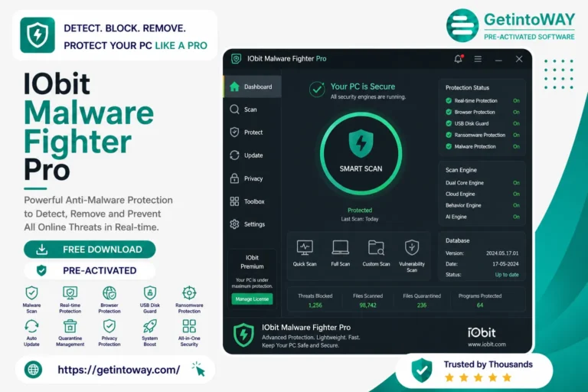Toggle Cloud Engine On status
The width and height of the screenshot is (588, 392).
coord(516,194)
